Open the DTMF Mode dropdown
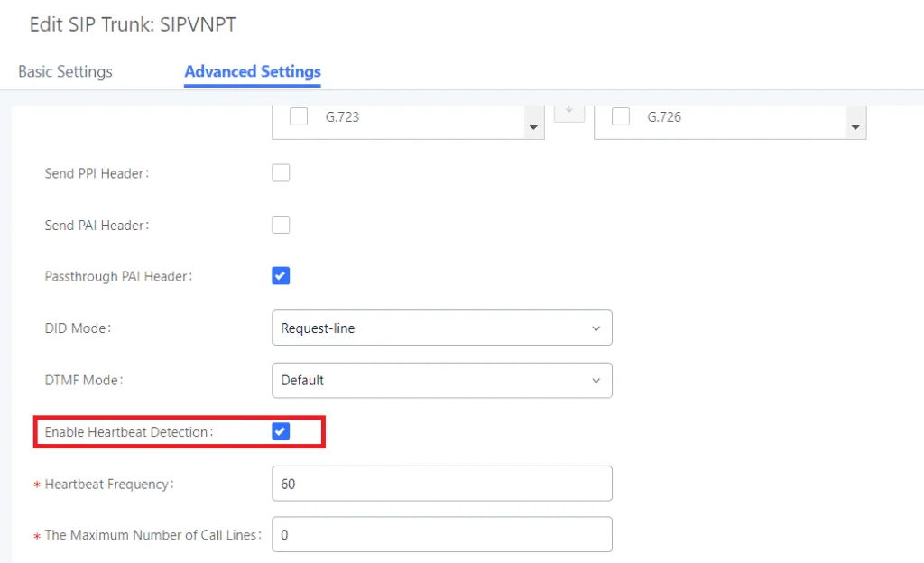The width and height of the screenshot is (924, 563). [596, 380]
